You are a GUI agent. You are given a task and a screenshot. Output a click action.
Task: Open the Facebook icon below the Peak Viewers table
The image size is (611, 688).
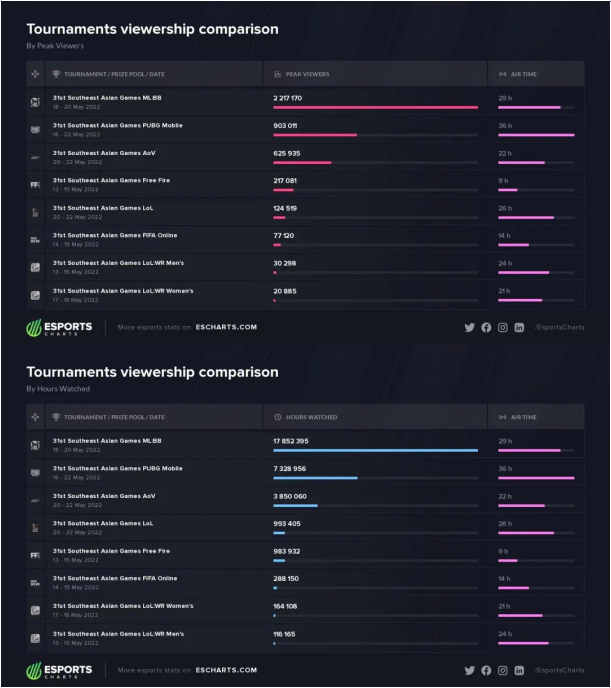coord(487,327)
